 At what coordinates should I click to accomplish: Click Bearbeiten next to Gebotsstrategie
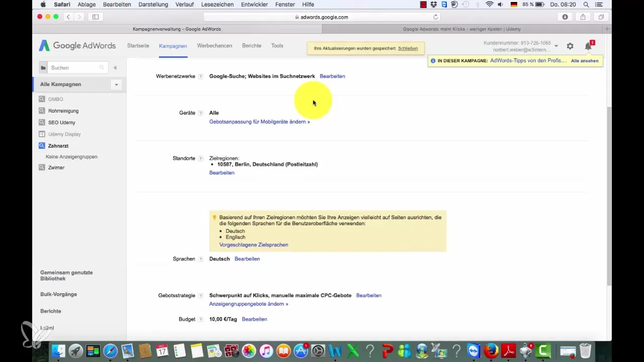click(x=369, y=296)
